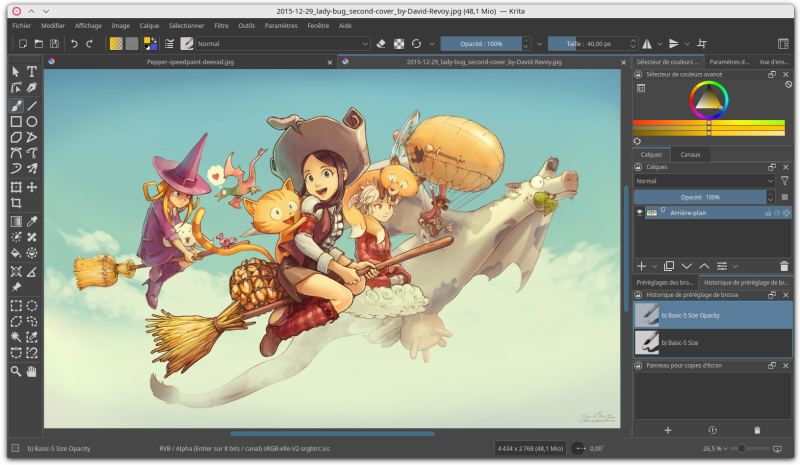800x465 pixels.
Task: Open the zoom level dropdown
Action: [715, 449]
